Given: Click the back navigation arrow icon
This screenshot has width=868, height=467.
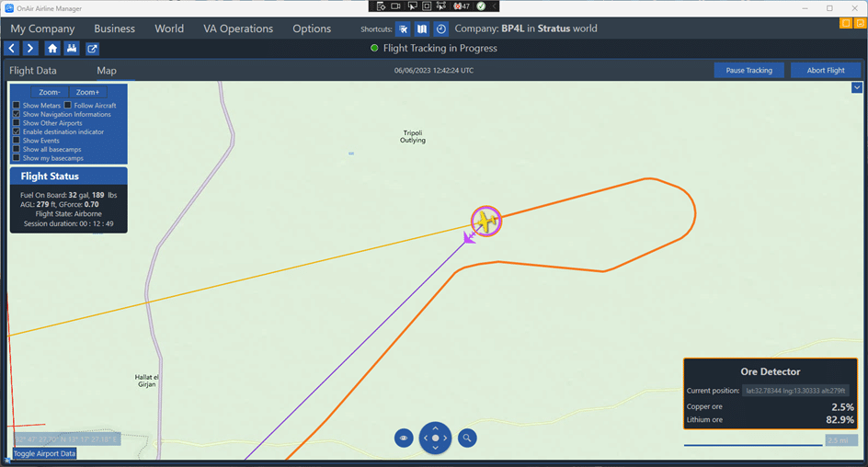Looking at the screenshot, I should click(12, 49).
